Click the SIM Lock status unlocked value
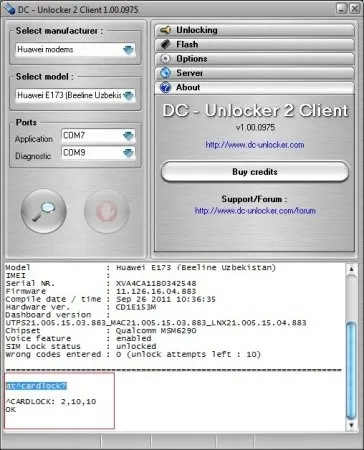The width and height of the screenshot is (364, 450). (136, 346)
